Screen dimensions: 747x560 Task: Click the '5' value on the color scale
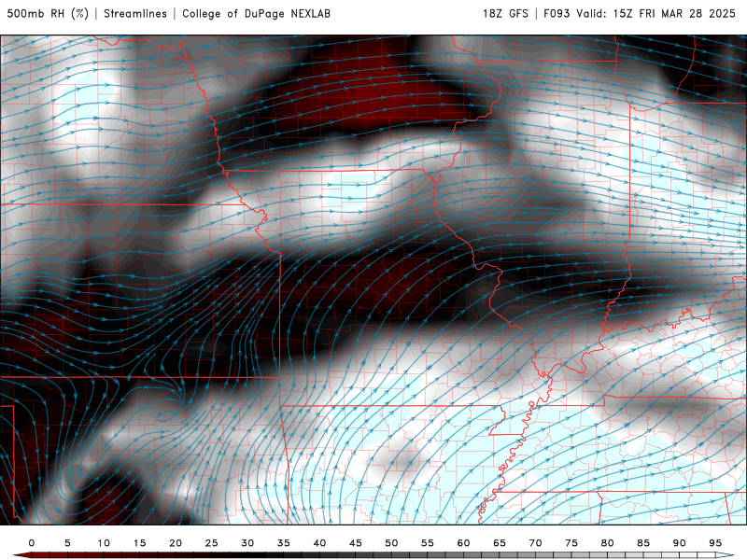(x=67, y=543)
